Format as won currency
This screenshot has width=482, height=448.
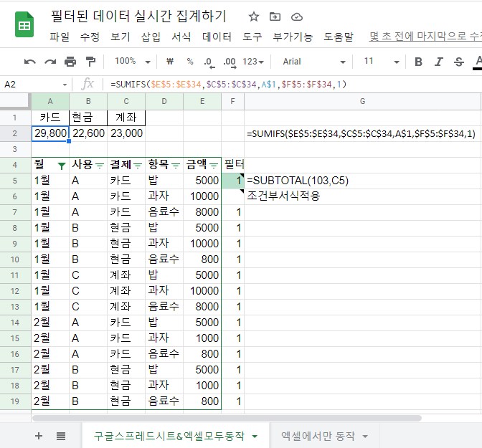pos(170,62)
